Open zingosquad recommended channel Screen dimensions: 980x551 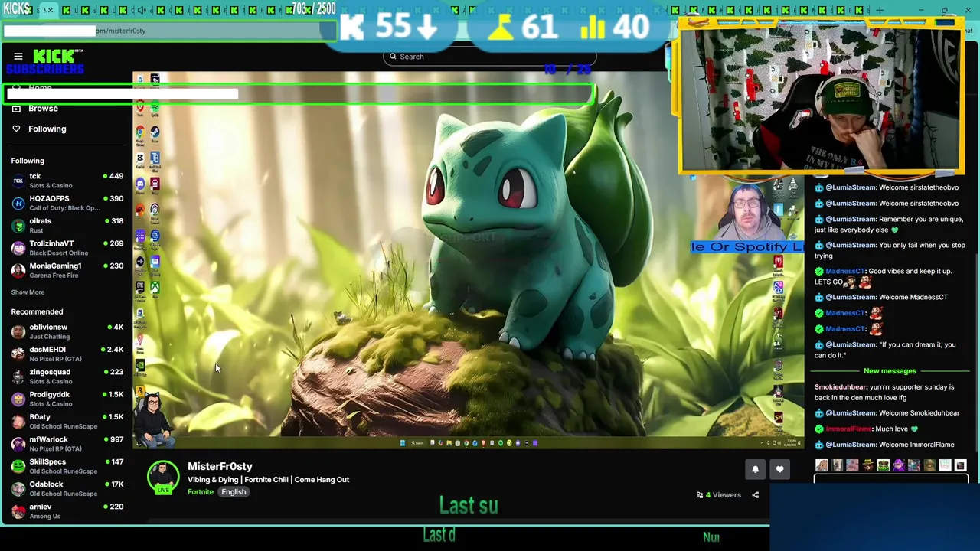pyautogui.click(x=67, y=377)
